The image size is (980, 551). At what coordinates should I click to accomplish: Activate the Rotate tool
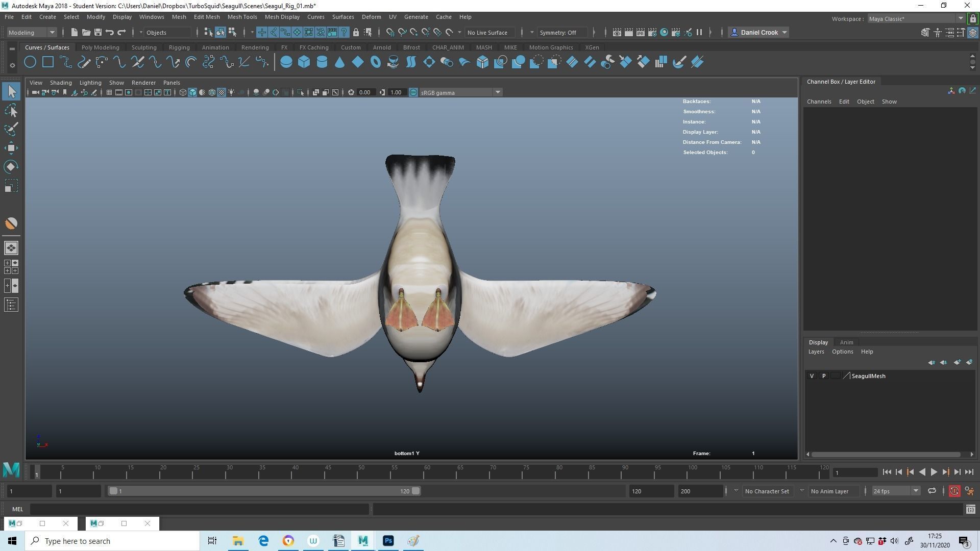11,167
